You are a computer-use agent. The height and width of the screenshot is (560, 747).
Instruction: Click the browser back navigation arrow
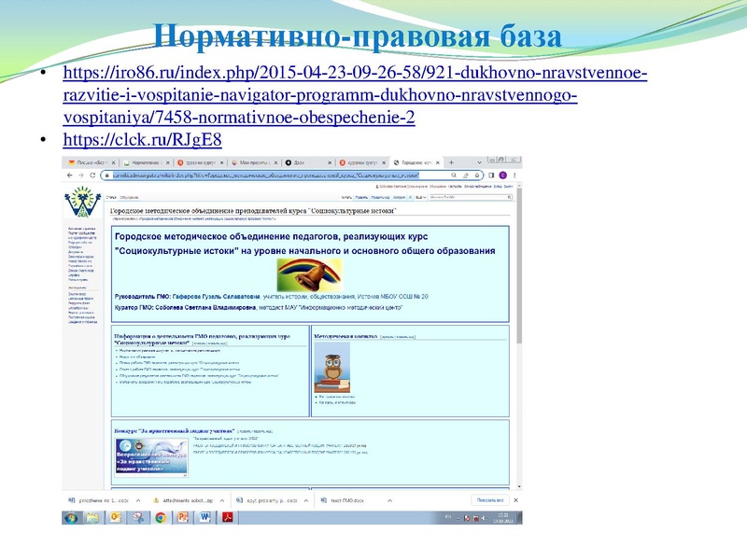pyautogui.click(x=69, y=174)
